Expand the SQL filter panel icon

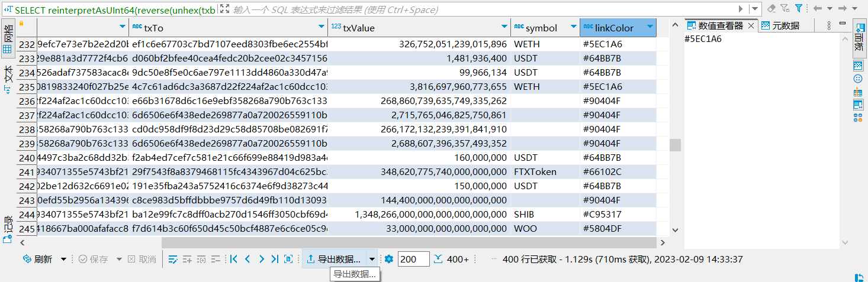pyautogui.click(x=224, y=9)
